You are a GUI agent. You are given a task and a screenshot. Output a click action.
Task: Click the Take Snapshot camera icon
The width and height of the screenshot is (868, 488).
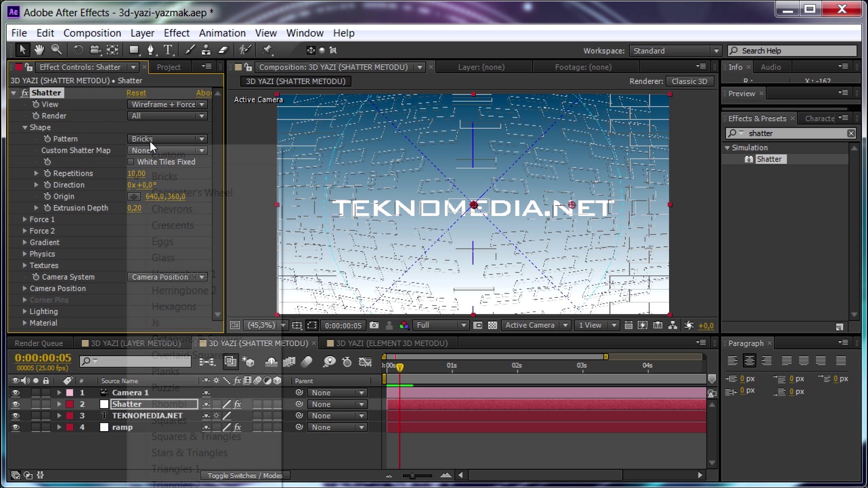[374, 325]
